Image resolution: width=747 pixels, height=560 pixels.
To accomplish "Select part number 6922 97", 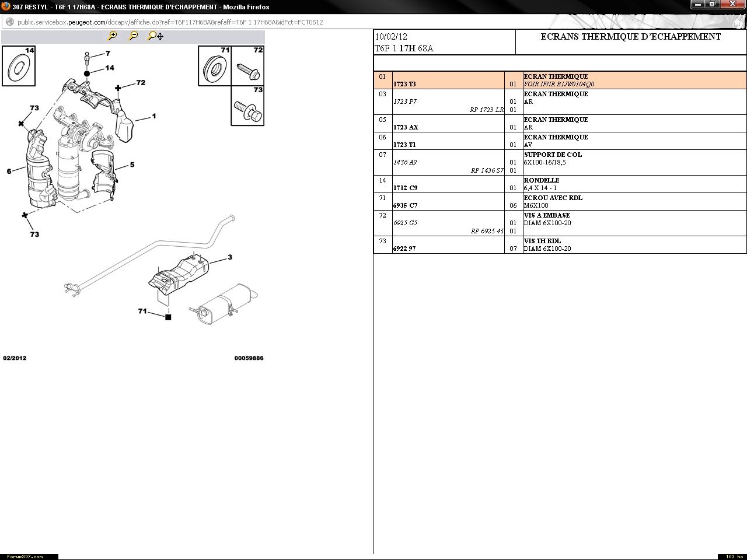I will [x=404, y=249].
